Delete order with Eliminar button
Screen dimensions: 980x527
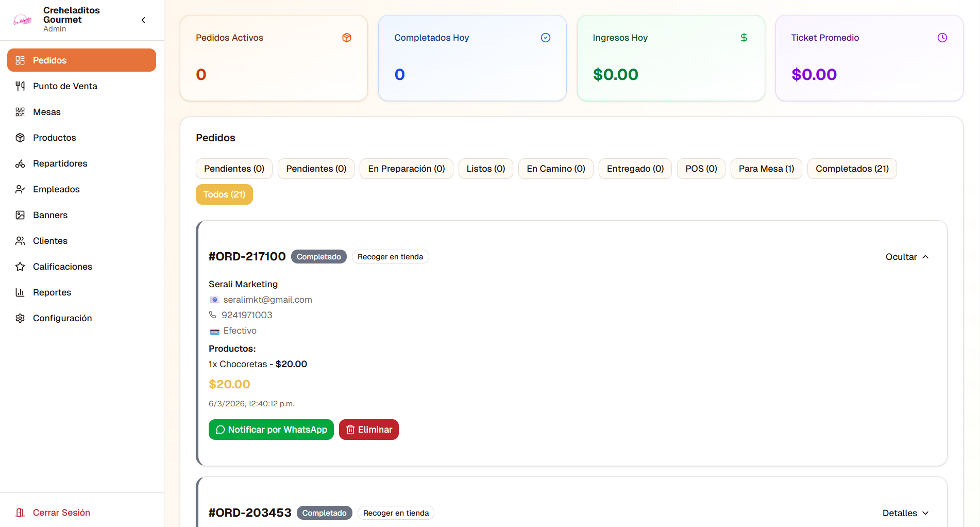pos(369,430)
